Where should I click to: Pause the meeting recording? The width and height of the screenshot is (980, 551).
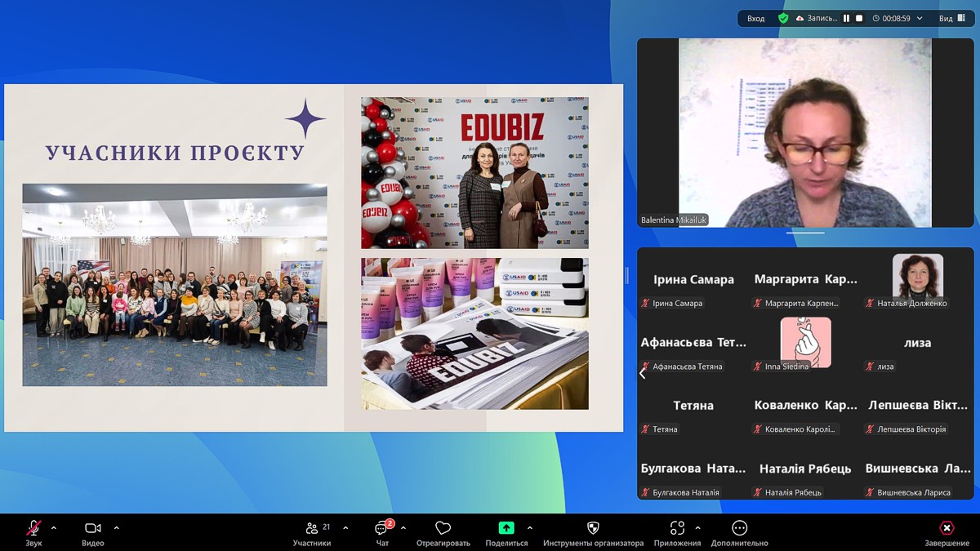coord(846,18)
